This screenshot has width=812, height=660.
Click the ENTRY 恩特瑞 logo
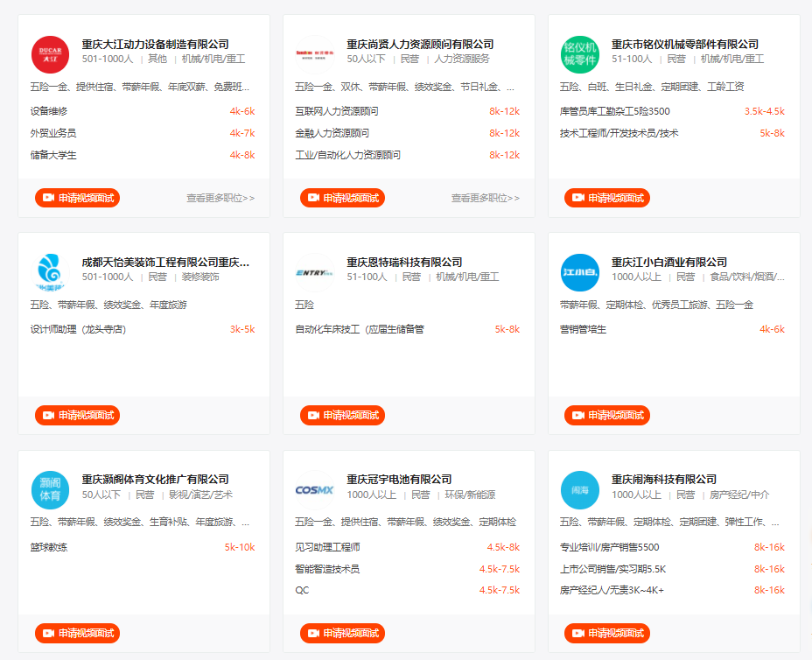(x=314, y=272)
